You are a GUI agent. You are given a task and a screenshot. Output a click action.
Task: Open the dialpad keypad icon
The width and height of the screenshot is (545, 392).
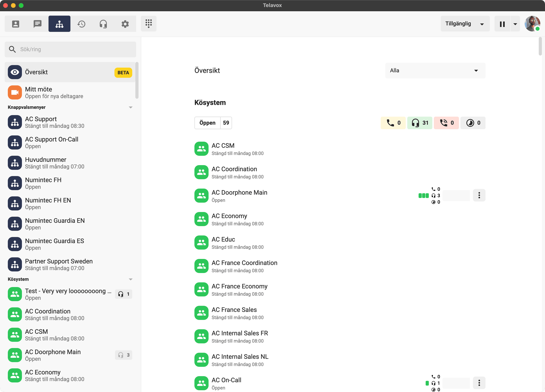(x=149, y=24)
